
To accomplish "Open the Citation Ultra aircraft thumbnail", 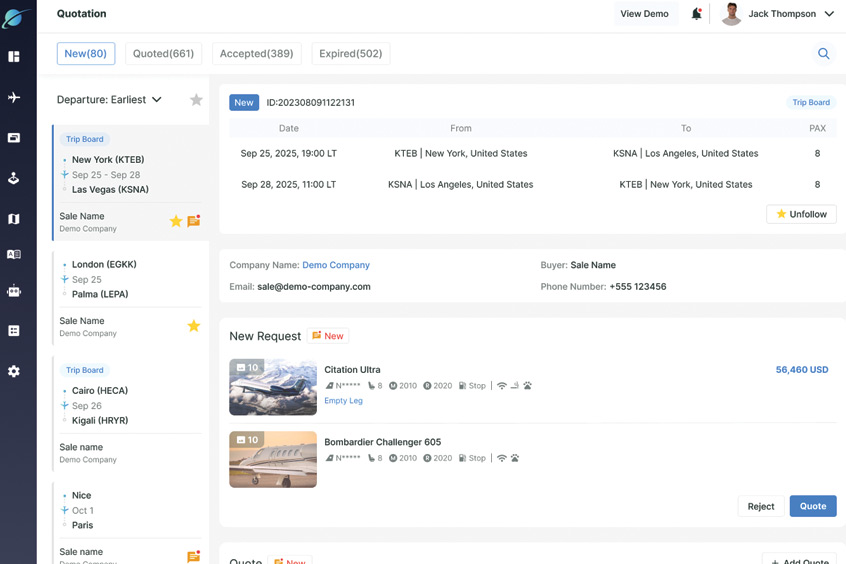I will click(x=273, y=387).
